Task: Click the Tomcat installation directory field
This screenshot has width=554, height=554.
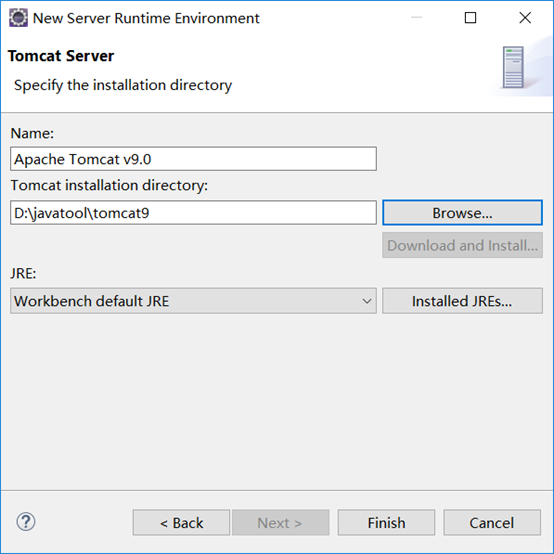Action: click(193, 213)
